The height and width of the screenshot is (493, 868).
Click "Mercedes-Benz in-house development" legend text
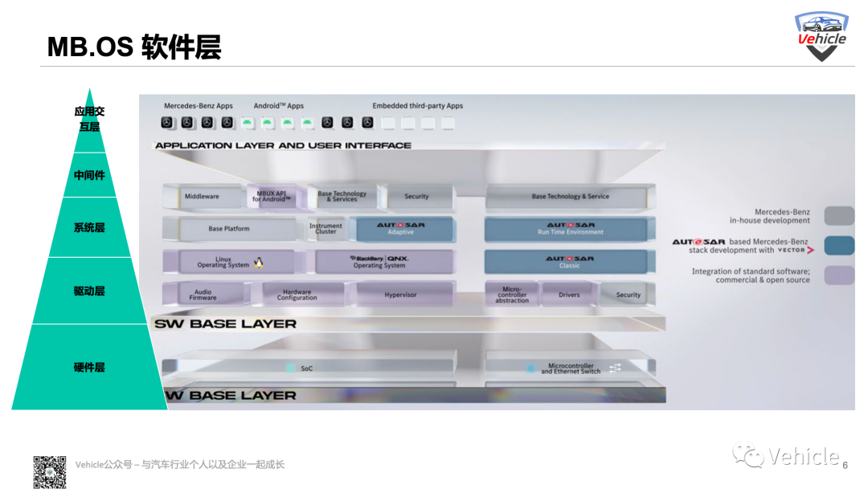(769, 216)
